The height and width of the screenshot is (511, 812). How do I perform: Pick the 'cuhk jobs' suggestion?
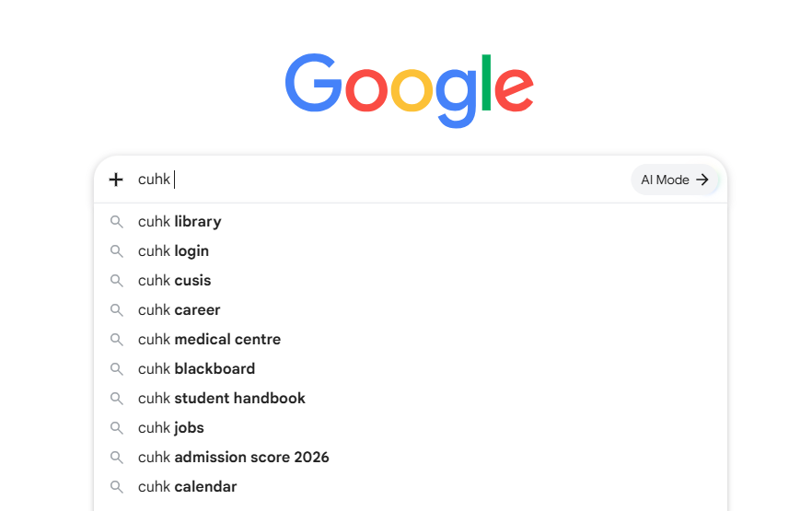[411, 428]
